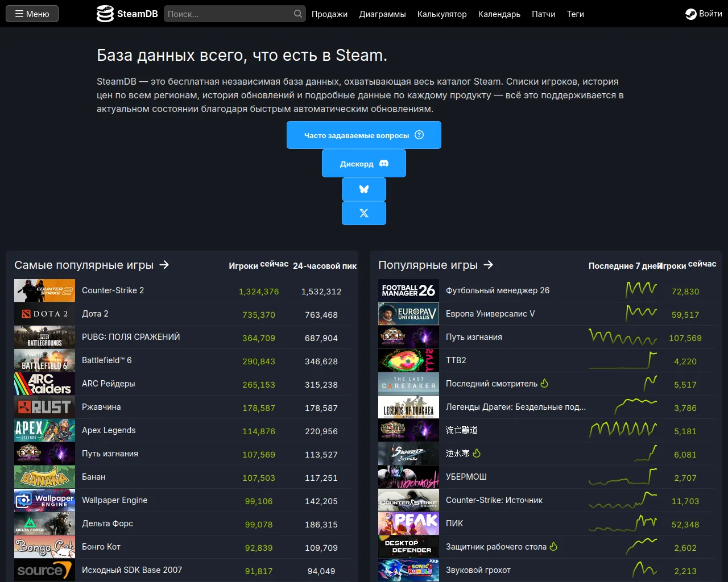Open the X (Twitter) icon button
The width and height of the screenshot is (728, 582).
pos(364,213)
